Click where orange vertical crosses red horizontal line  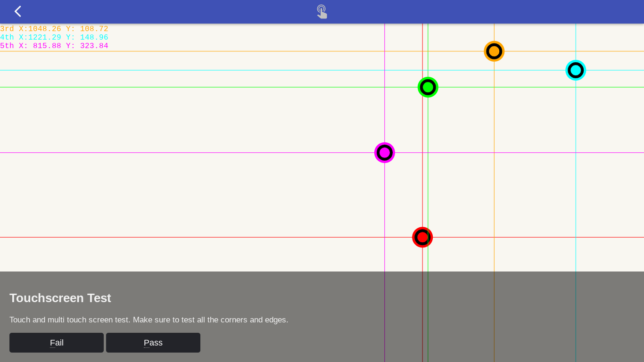coord(494,237)
